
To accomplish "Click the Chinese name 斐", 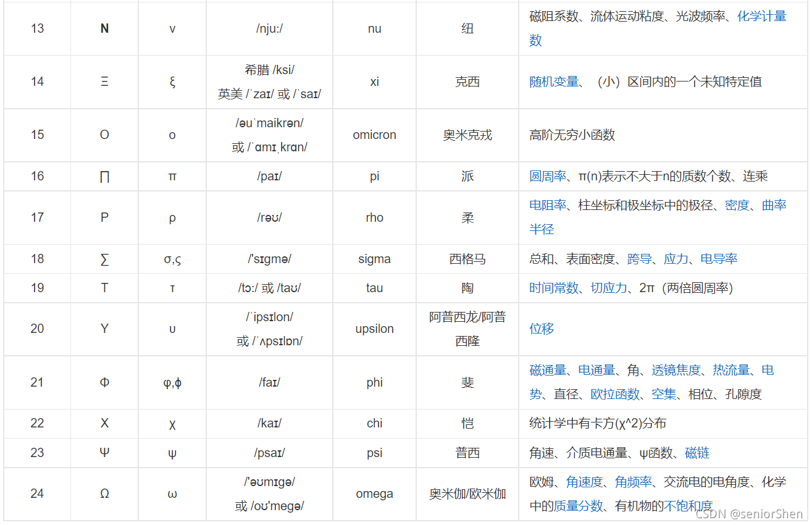I will coord(467,382).
